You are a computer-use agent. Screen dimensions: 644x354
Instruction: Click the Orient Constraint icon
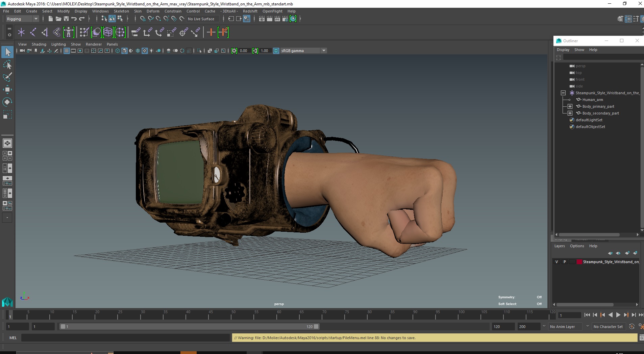(x=159, y=32)
